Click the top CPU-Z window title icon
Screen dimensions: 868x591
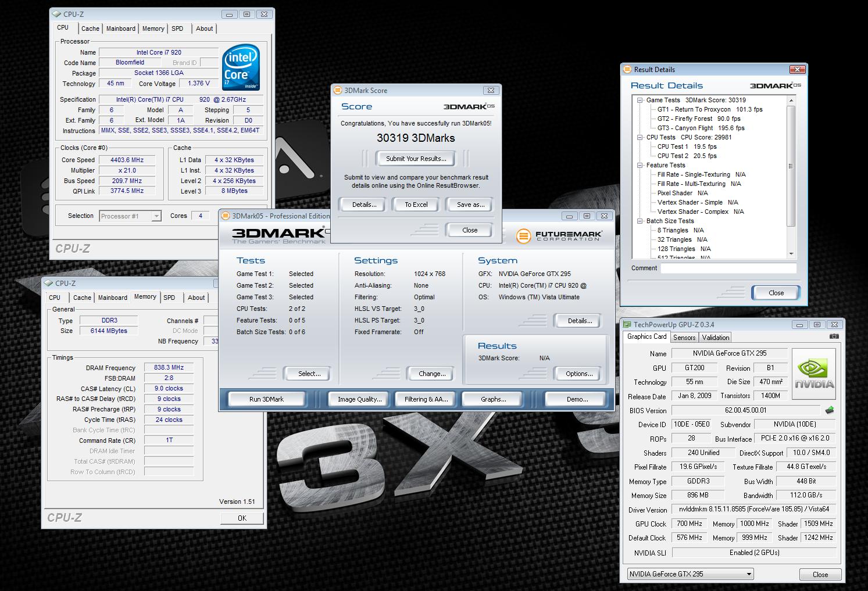[55, 14]
